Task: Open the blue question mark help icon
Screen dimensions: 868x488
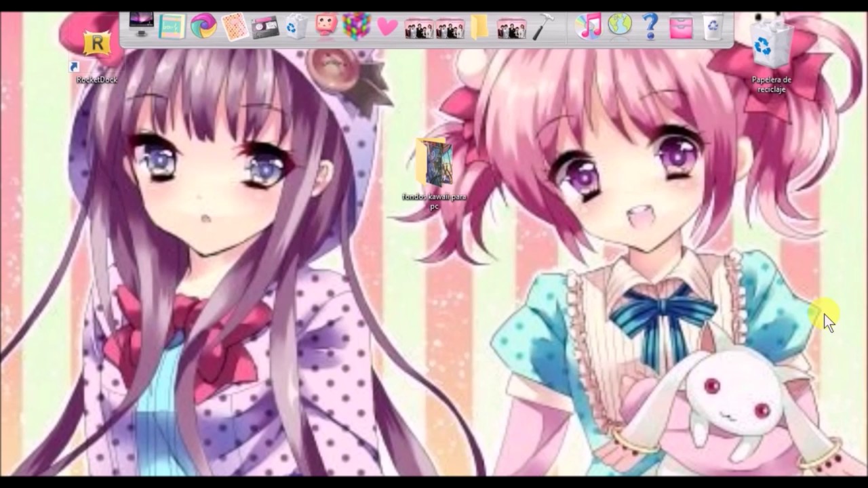Action: (650, 26)
